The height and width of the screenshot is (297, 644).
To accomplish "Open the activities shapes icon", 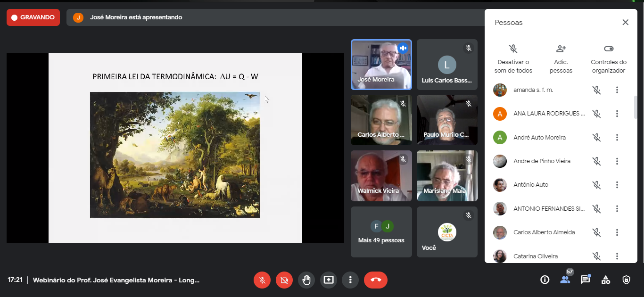I will click(606, 280).
